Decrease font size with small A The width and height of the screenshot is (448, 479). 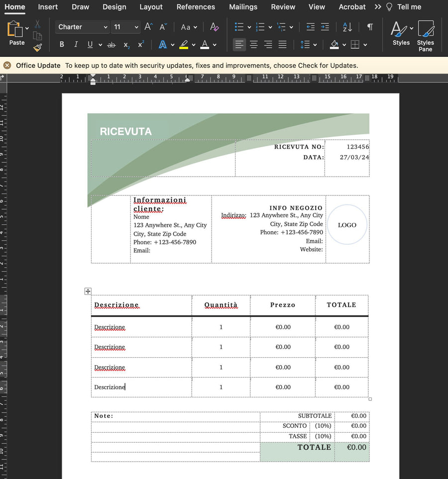[163, 27]
